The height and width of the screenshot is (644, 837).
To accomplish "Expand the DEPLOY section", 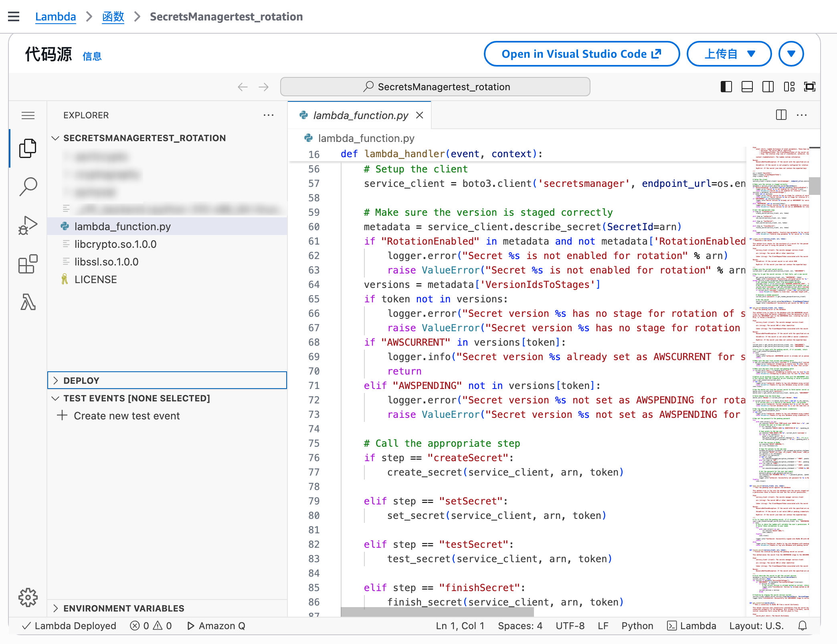I will [x=81, y=381].
